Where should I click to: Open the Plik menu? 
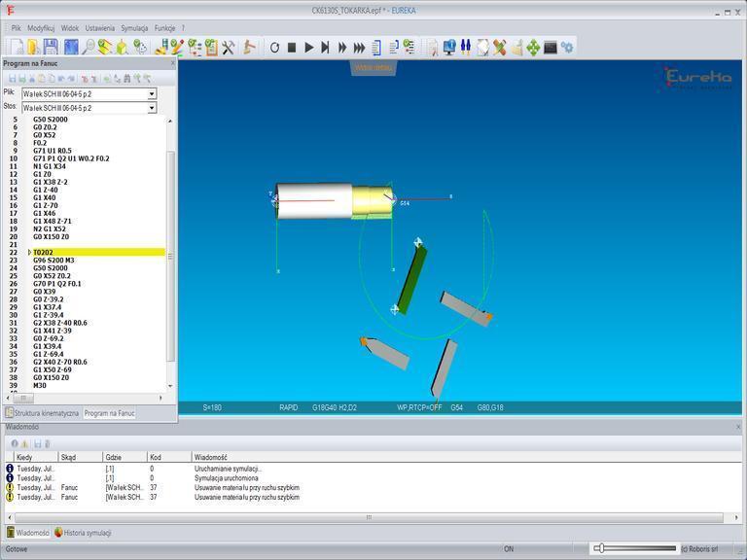17,28
